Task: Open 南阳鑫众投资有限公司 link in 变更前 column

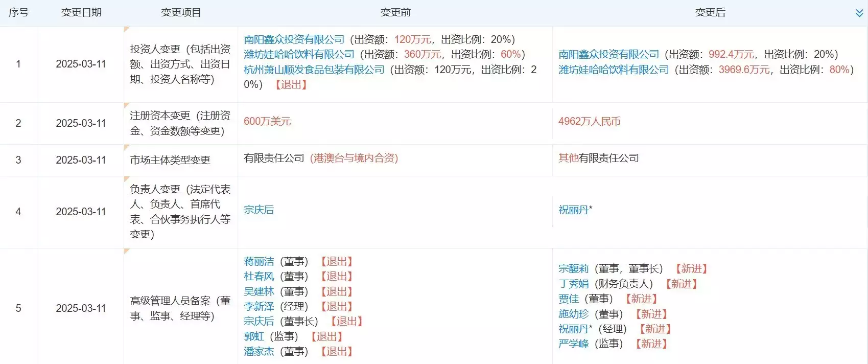Action: pos(294,39)
